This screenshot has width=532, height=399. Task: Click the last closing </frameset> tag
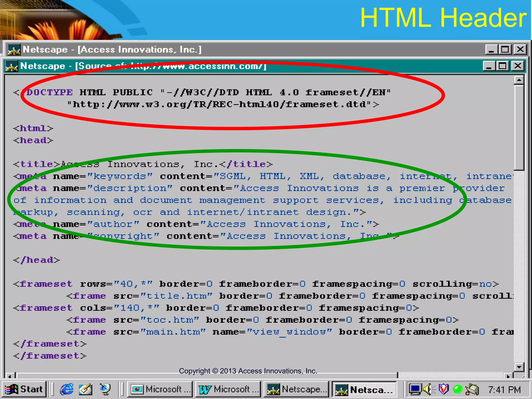pyautogui.click(x=50, y=356)
